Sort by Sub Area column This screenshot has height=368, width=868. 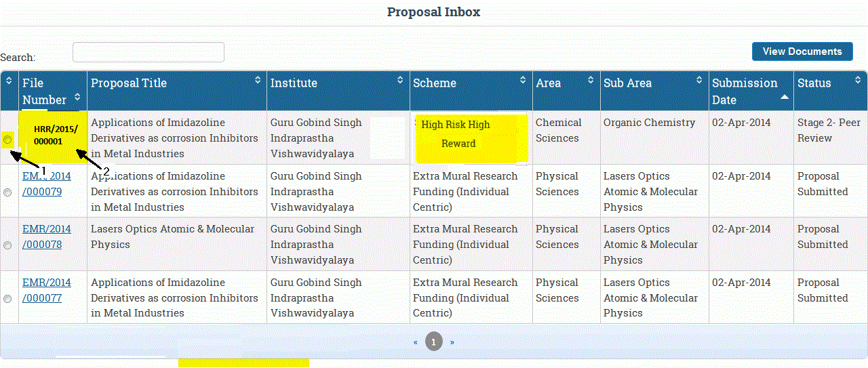700,80
